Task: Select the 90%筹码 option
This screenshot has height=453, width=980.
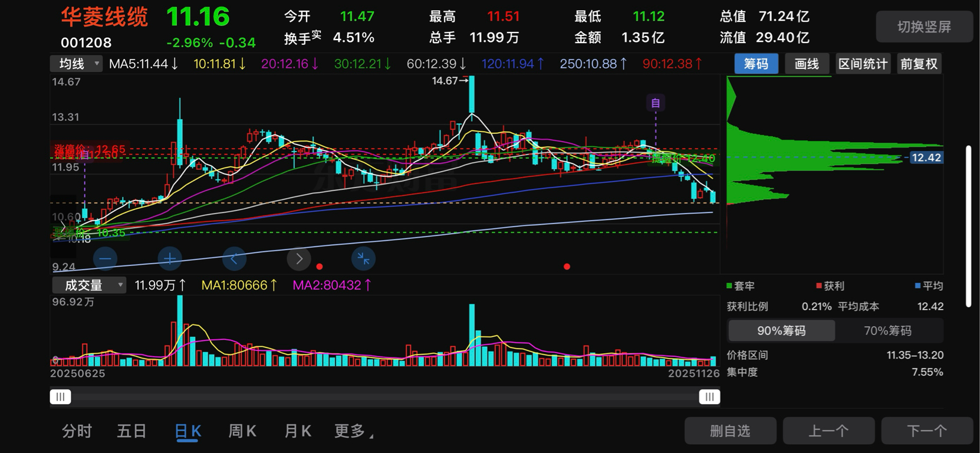Action: [782, 330]
